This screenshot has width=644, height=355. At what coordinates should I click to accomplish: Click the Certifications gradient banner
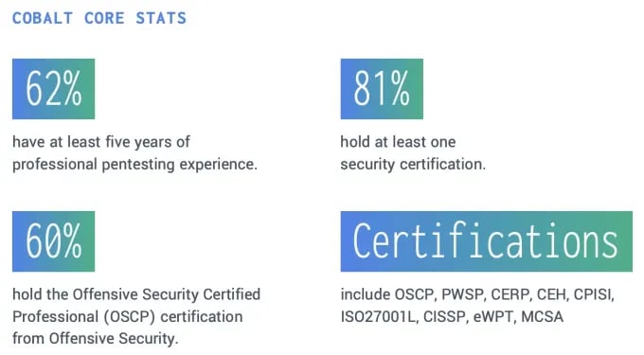pos(486,241)
